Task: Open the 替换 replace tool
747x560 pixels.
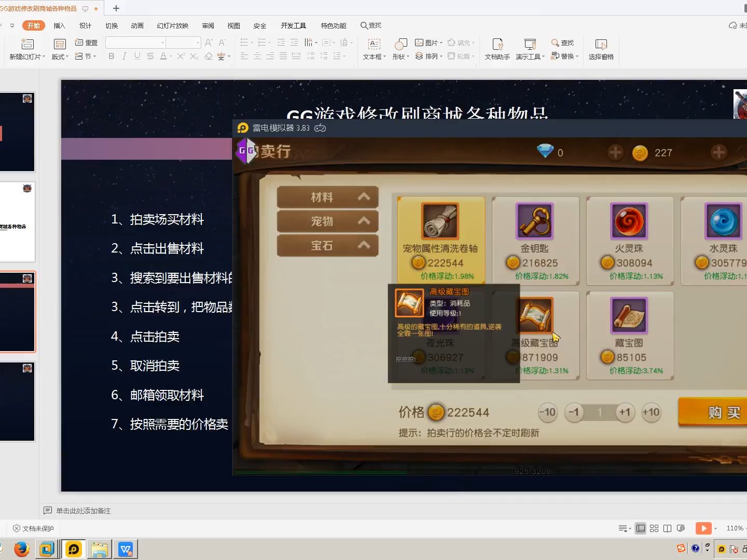Action: [564, 56]
